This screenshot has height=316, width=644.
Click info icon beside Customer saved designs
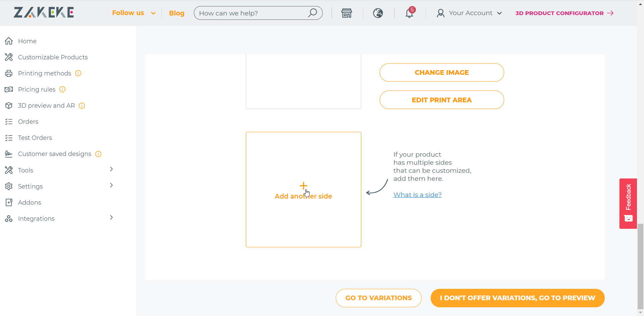pos(98,154)
